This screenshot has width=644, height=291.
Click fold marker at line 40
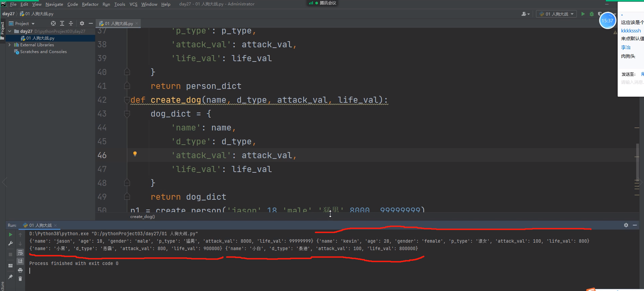pos(127,72)
